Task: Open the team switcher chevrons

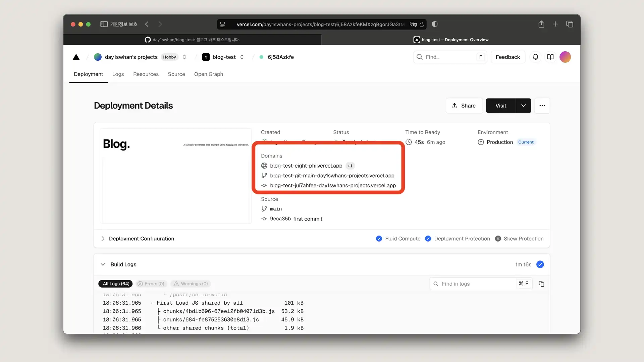Action: pos(184,57)
